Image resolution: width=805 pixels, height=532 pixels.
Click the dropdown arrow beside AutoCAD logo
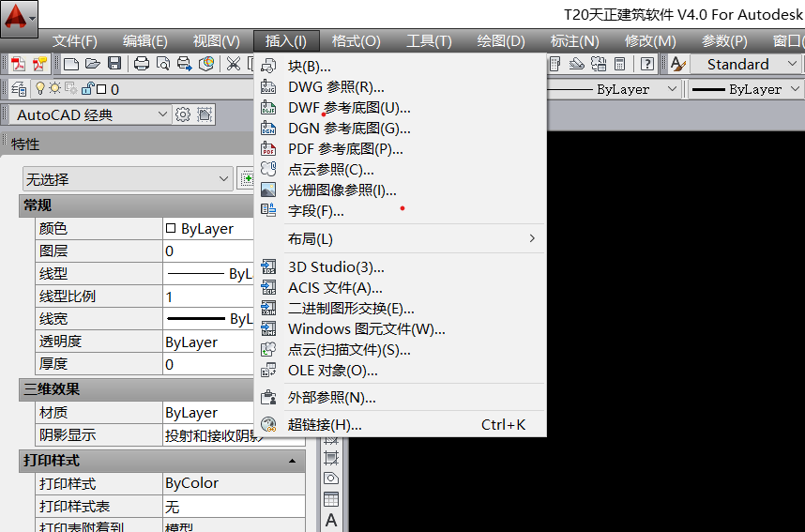(32, 19)
